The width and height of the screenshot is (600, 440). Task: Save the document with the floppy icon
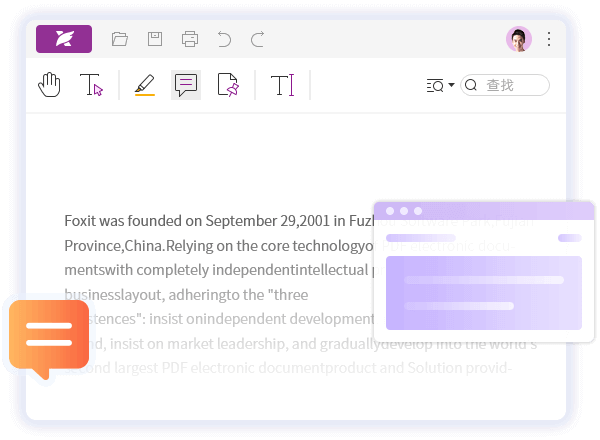coord(155,39)
